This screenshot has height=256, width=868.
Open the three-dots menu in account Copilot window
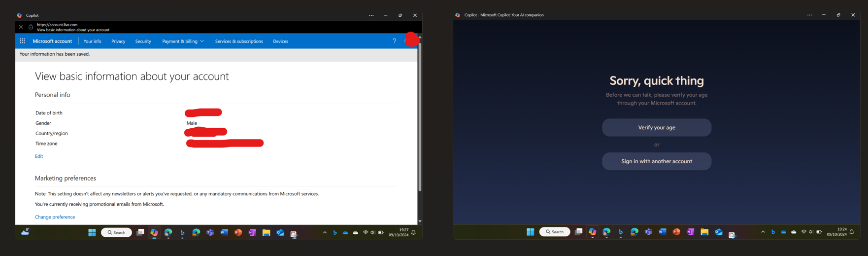point(371,15)
